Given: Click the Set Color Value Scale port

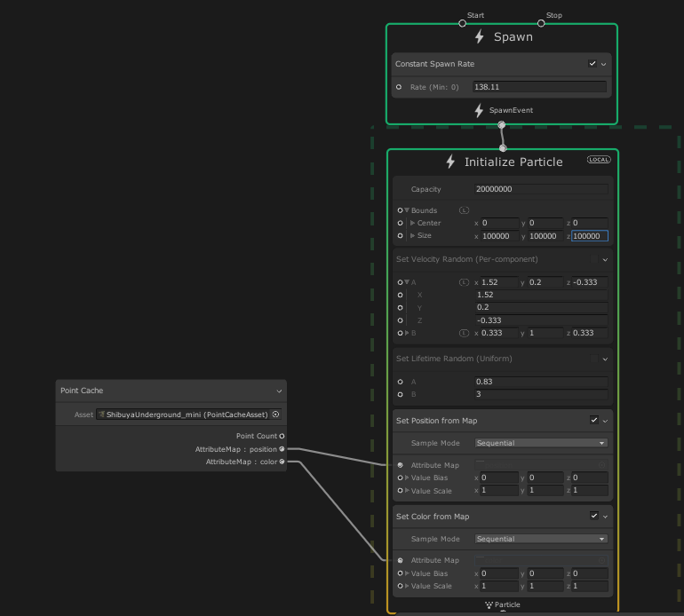Looking at the screenshot, I should coord(400,587).
